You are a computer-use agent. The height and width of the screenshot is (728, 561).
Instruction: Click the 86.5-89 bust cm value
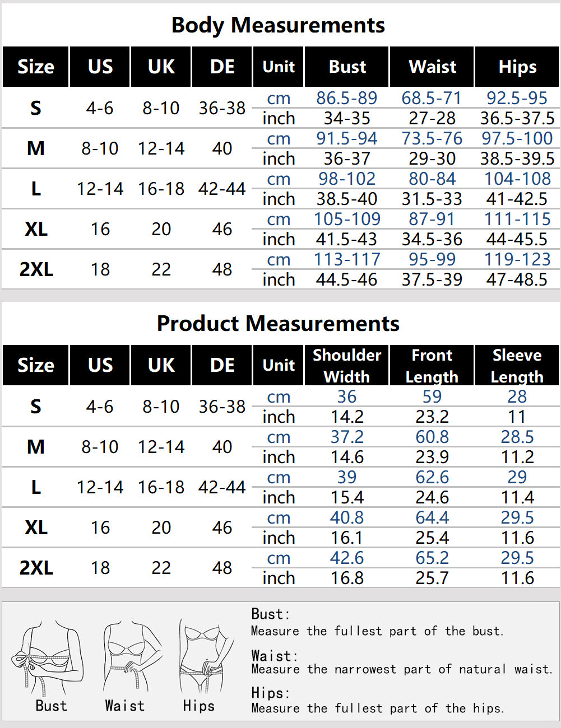point(347,98)
